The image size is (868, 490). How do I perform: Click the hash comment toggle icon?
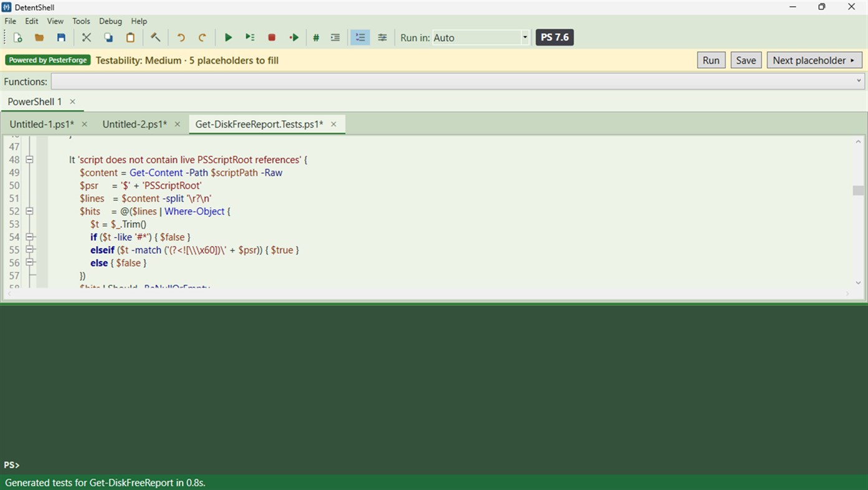[x=316, y=37]
